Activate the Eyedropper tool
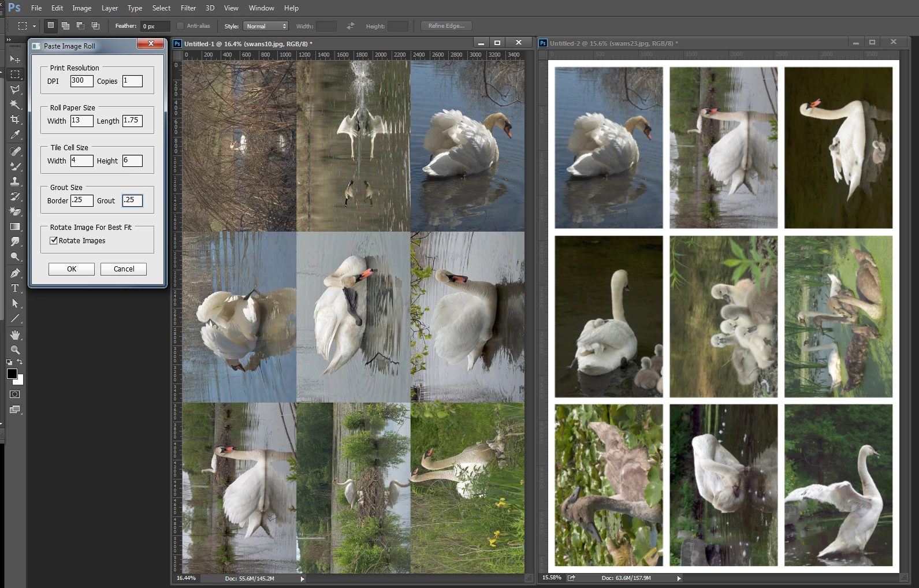Viewport: 919px width, 588px height. click(x=15, y=135)
